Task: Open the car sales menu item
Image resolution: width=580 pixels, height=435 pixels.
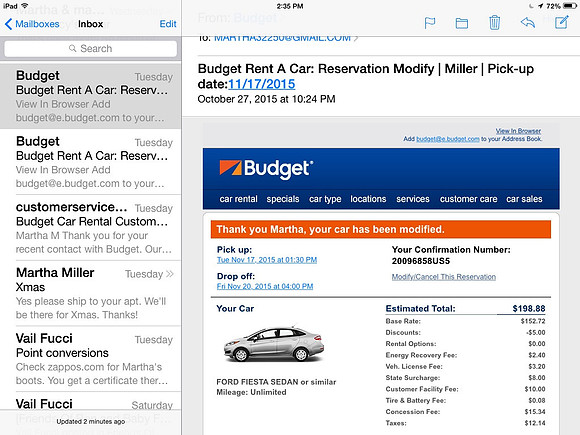Action: [524, 199]
